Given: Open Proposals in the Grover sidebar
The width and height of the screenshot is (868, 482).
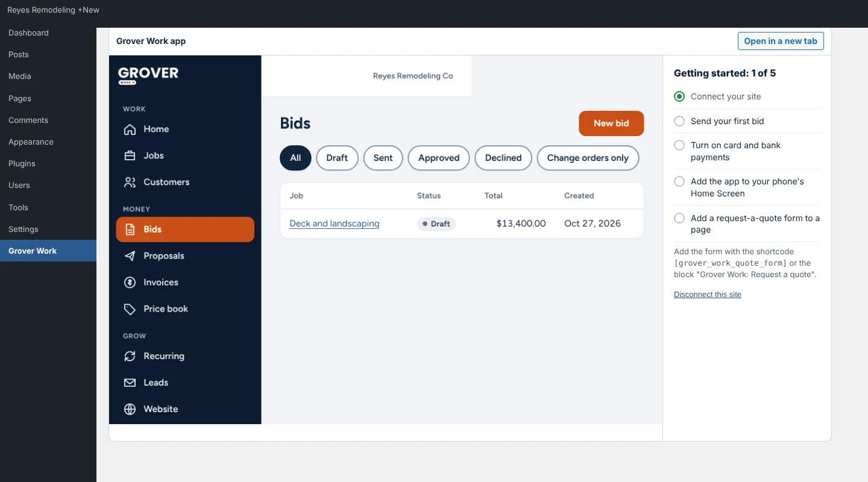Looking at the screenshot, I should 185,256.
